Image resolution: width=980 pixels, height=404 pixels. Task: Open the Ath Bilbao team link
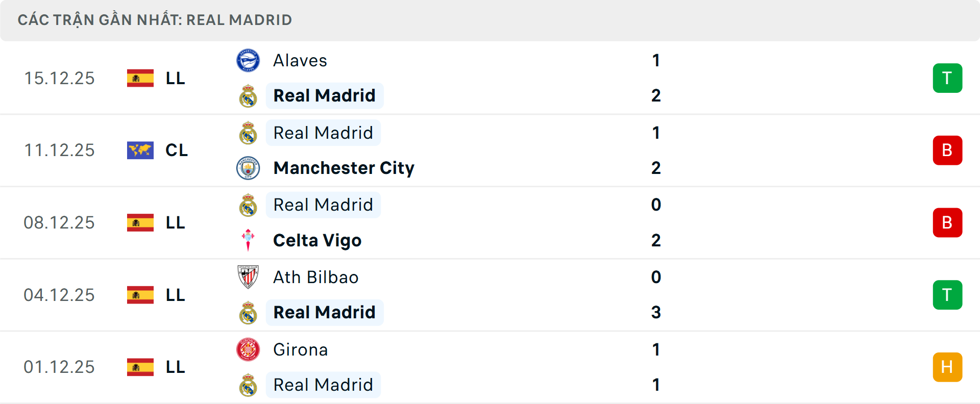click(x=315, y=277)
